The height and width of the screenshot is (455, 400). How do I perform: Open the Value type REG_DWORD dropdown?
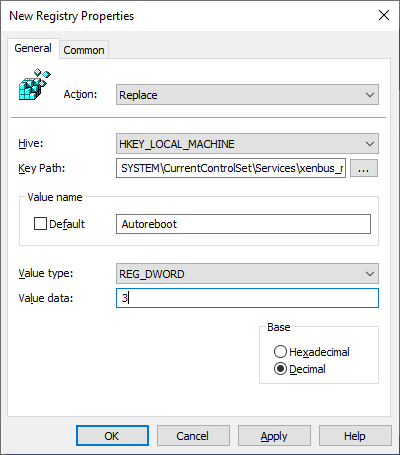(x=247, y=274)
